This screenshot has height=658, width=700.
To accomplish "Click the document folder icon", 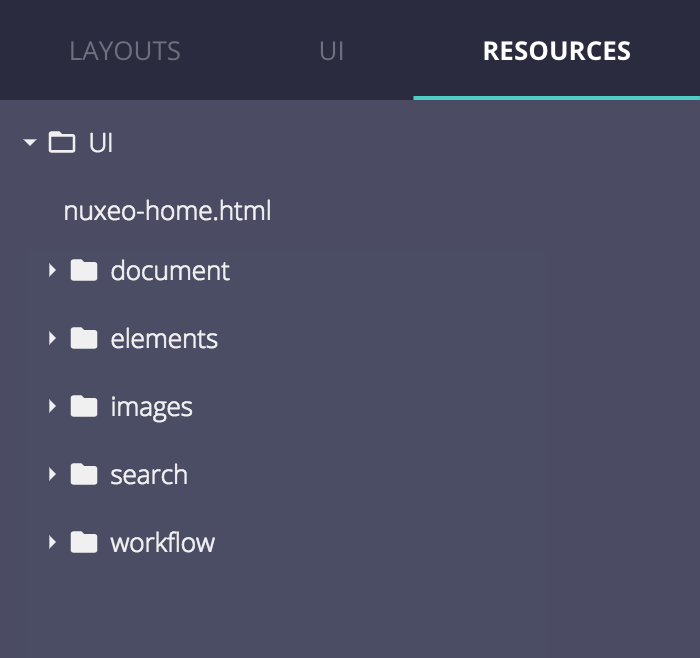I will pyautogui.click(x=84, y=270).
